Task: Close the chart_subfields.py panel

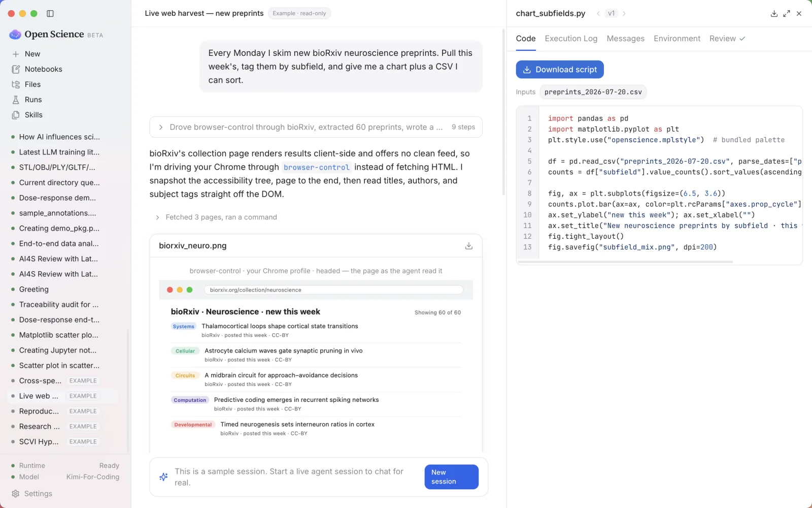Action: (799, 14)
